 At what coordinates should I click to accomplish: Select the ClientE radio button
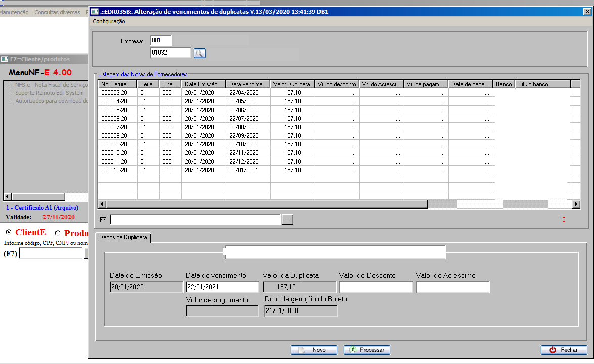[x=8, y=233]
